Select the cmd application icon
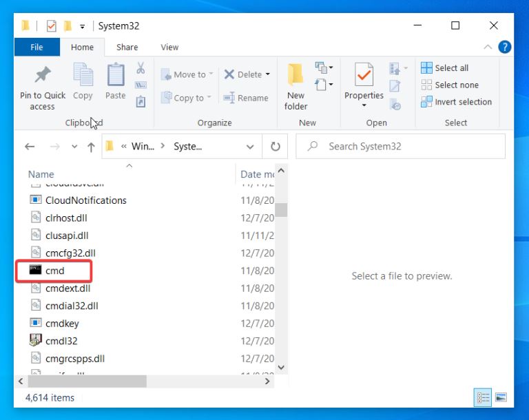This screenshot has height=420, width=529. pos(35,270)
